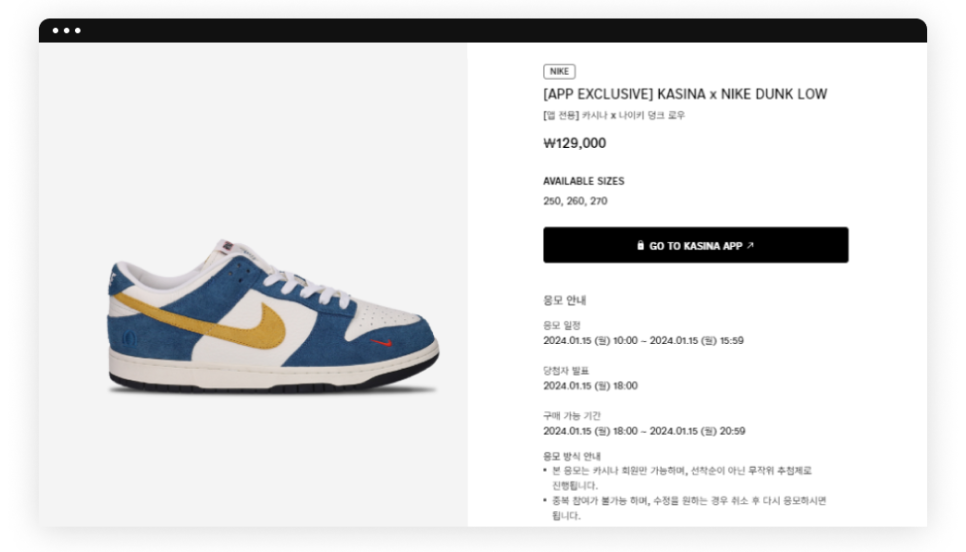Screen dimensions: 966x552
Task: Click the 당첨자 발표 date at 18:00
Action: click(590, 386)
